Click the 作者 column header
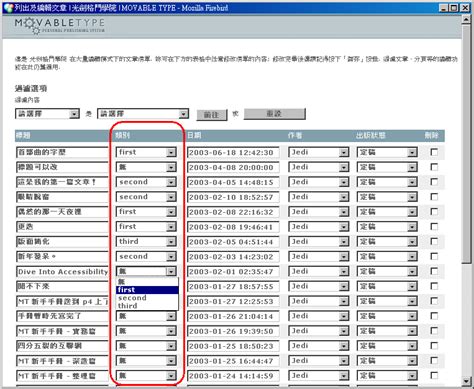474x389 pixels. (295, 135)
